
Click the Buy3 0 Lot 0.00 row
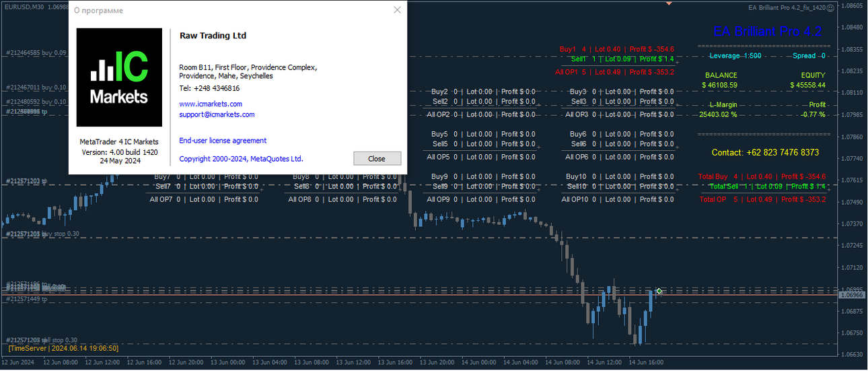622,92
